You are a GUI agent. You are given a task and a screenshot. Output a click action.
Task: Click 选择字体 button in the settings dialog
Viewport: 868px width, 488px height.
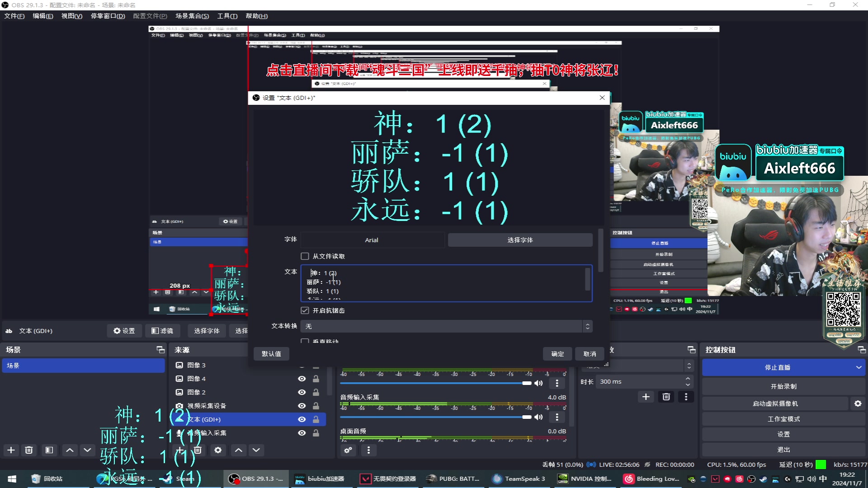pyautogui.click(x=520, y=240)
